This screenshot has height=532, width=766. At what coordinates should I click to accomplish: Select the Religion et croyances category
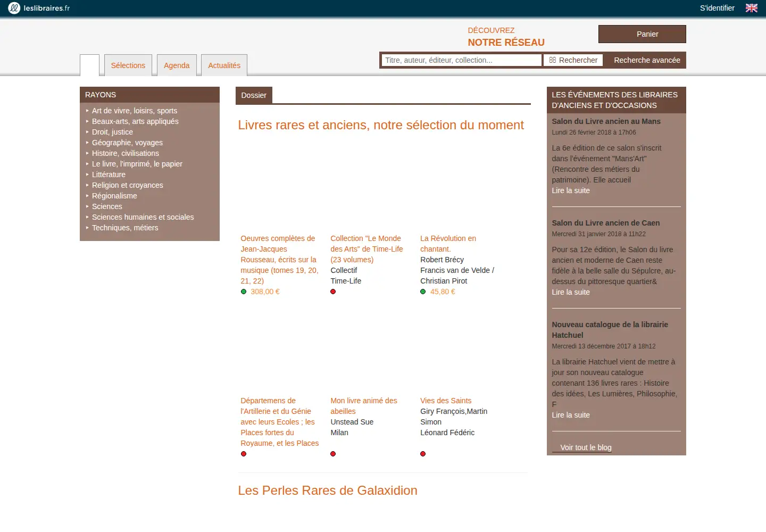tap(128, 185)
